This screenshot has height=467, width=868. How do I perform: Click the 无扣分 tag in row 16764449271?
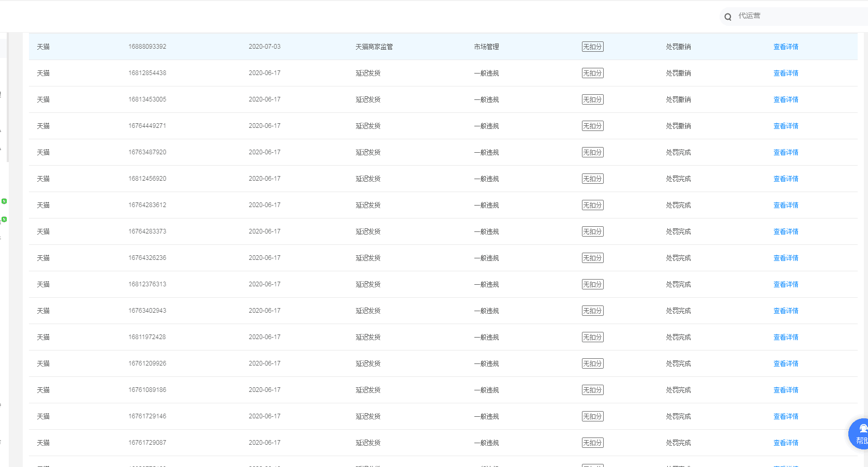(x=592, y=126)
